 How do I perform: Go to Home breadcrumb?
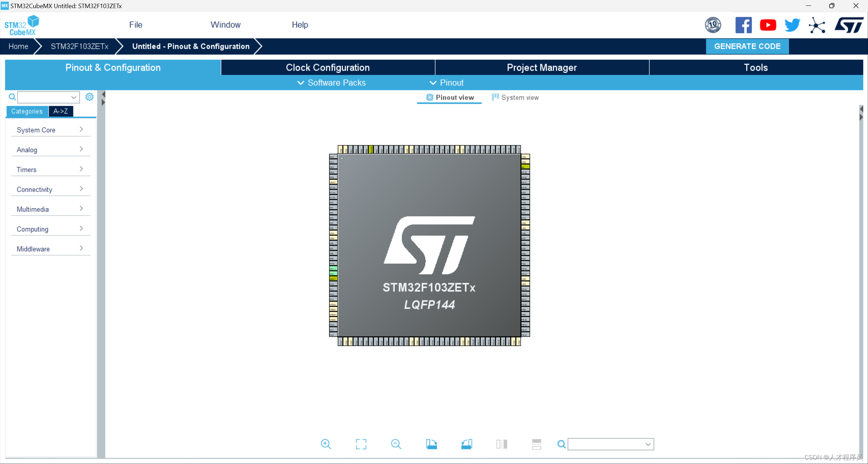coord(18,46)
